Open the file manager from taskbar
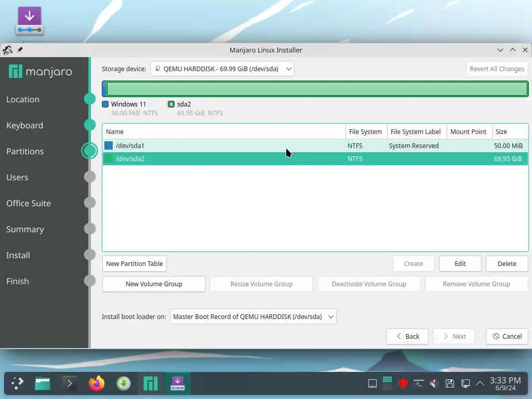 43,384
